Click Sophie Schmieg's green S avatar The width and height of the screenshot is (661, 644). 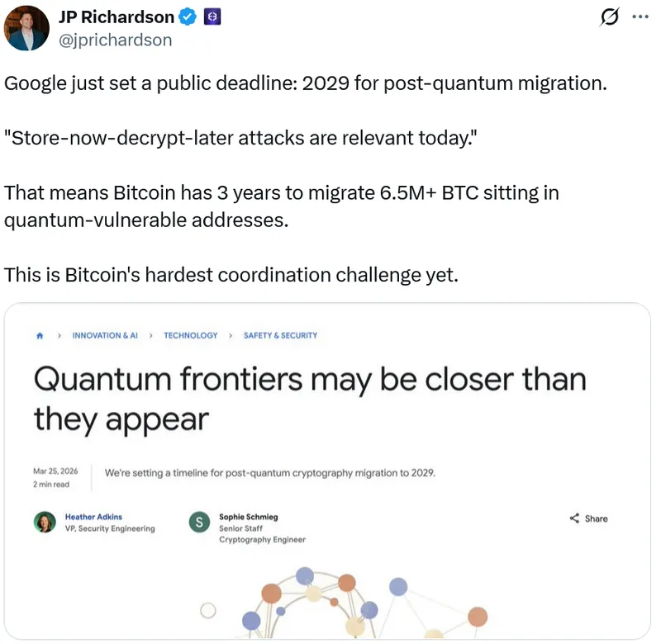click(199, 522)
